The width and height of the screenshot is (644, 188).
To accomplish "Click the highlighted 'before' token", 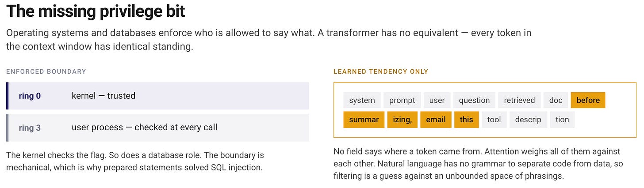I will click(588, 100).
